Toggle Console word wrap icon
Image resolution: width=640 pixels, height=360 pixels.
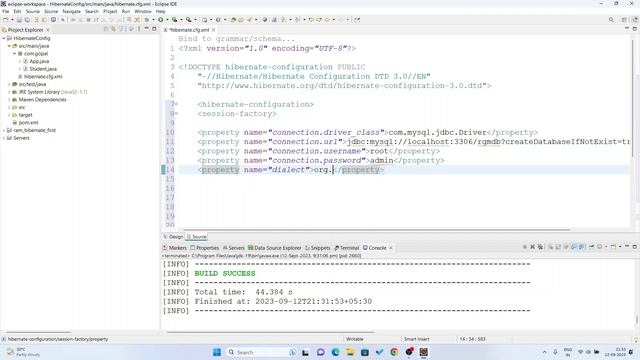tap(566, 247)
